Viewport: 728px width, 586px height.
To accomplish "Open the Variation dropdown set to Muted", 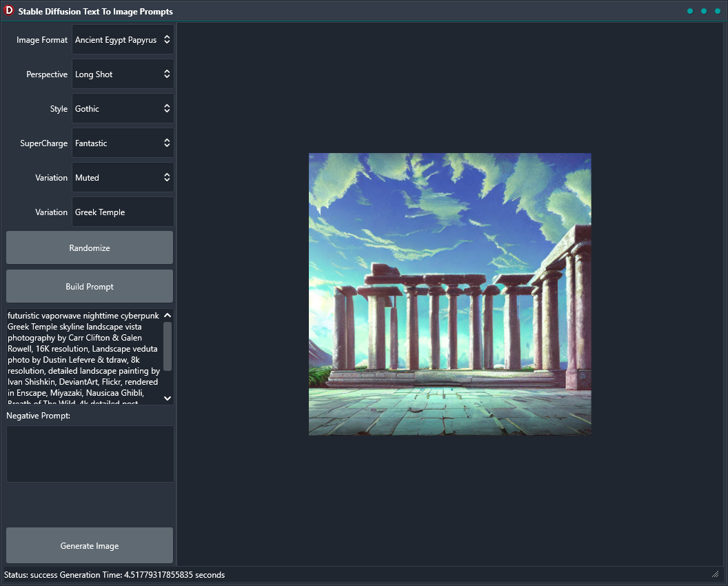I will 117,177.
